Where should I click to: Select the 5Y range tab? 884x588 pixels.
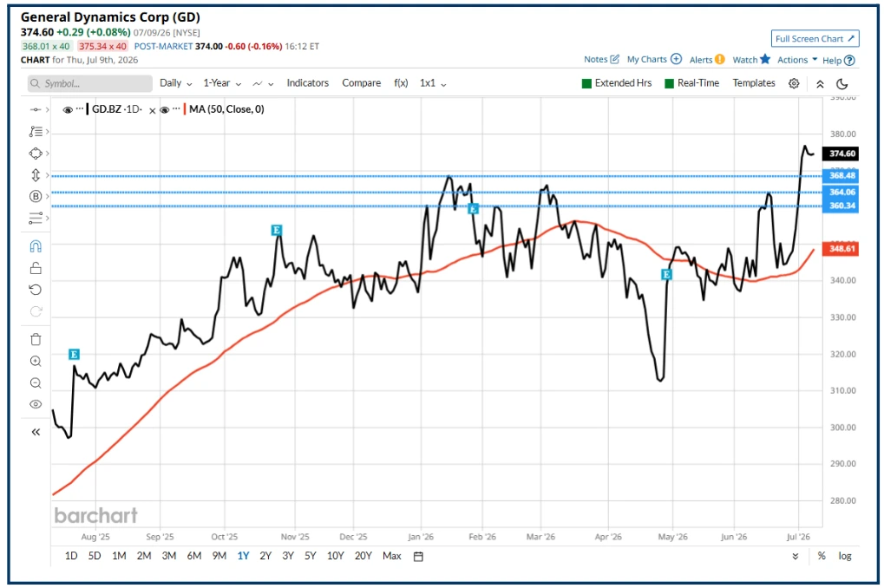310,556
